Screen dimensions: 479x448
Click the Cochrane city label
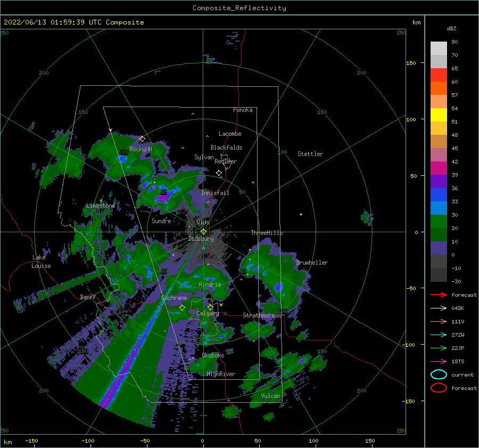pyautogui.click(x=174, y=298)
